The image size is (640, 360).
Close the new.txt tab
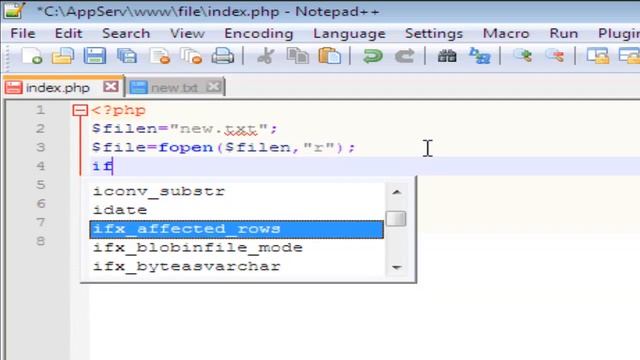[213, 87]
